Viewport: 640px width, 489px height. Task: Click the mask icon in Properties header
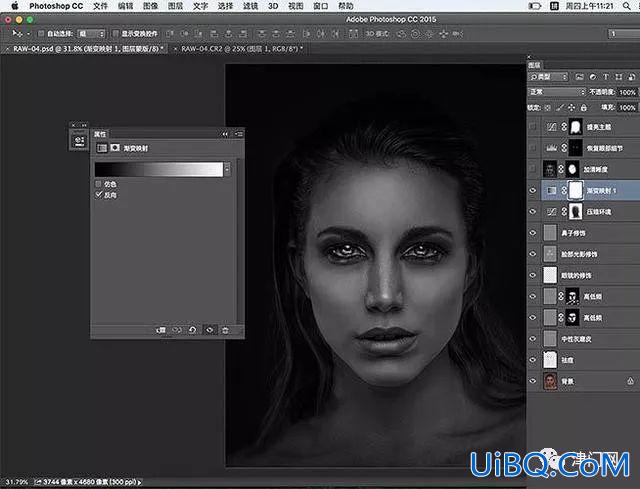(x=115, y=148)
